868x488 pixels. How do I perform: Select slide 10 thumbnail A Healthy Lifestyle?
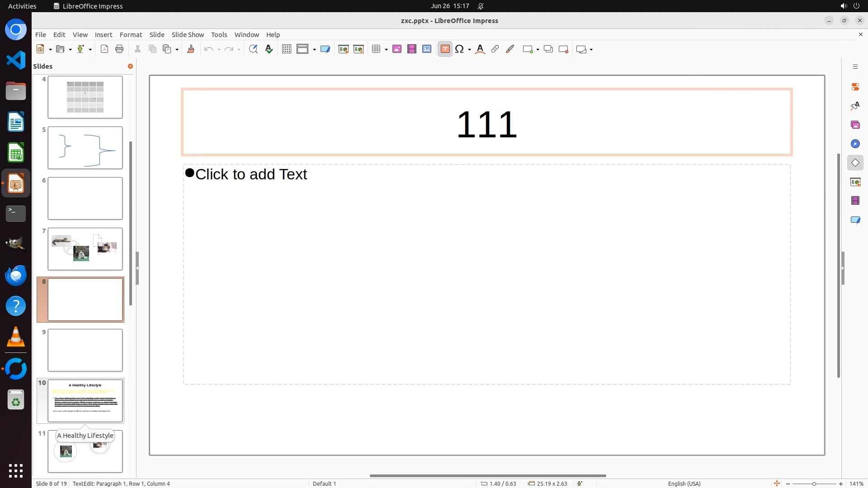point(85,401)
